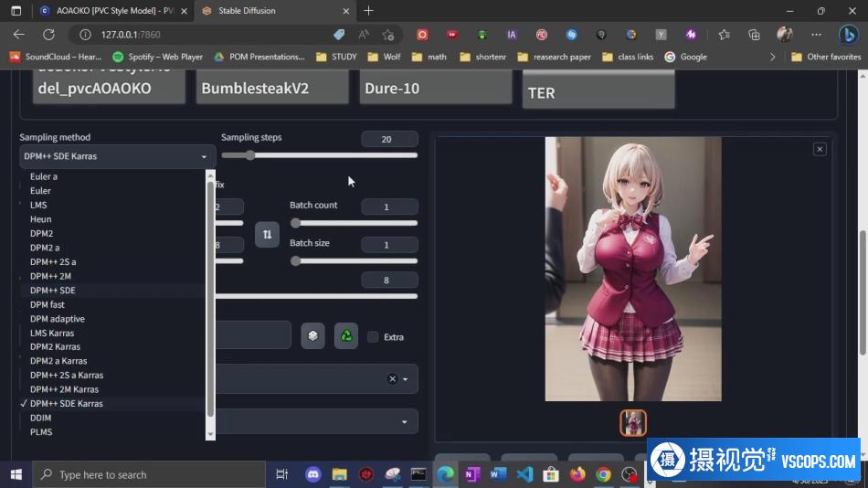Open Microsoft Store from the taskbar
The width and height of the screenshot is (868, 488).
click(551, 474)
